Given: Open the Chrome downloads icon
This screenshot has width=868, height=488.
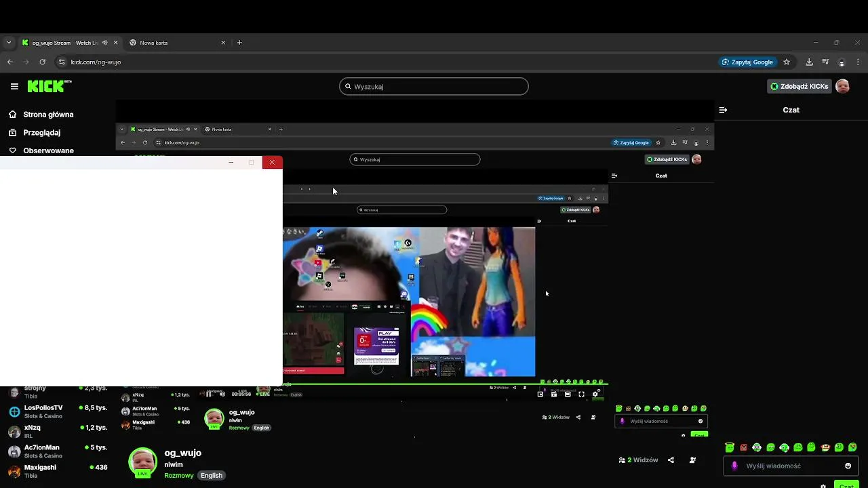Looking at the screenshot, I should (x=809, y=62).
